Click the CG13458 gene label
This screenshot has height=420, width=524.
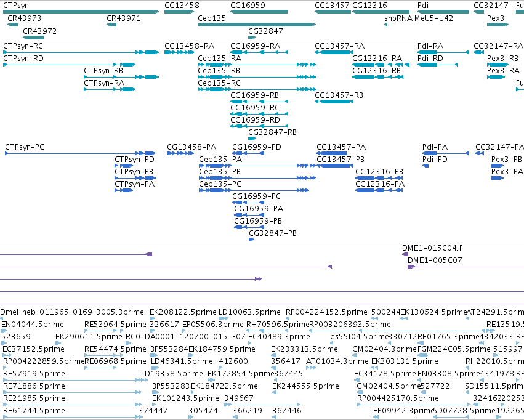182,6
